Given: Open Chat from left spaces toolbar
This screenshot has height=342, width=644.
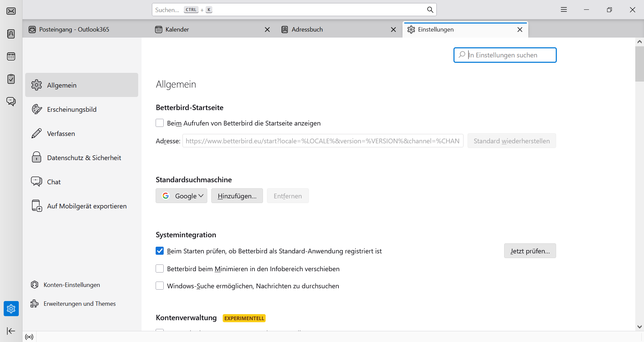Looking at the screenshot, I should 11,101.
